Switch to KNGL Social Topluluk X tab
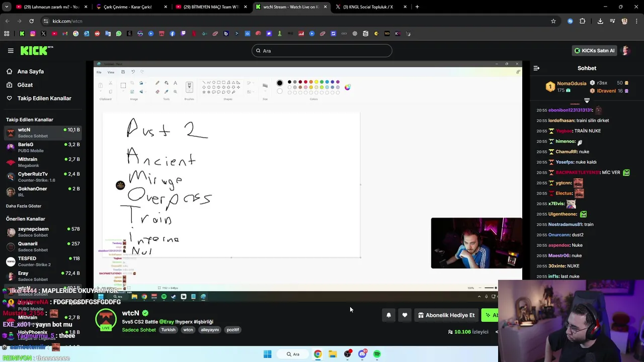Image resolution: width=644 pixels, height=362 pixels. coord(370,7)
